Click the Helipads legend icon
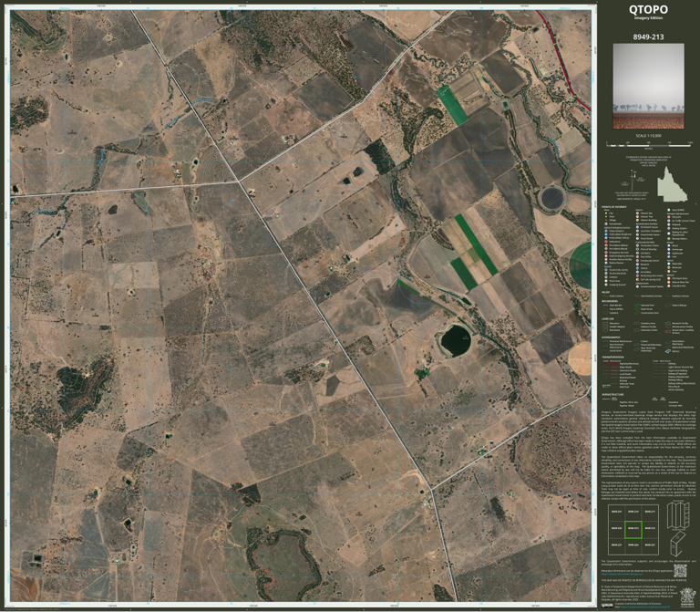 pos(669,224)
